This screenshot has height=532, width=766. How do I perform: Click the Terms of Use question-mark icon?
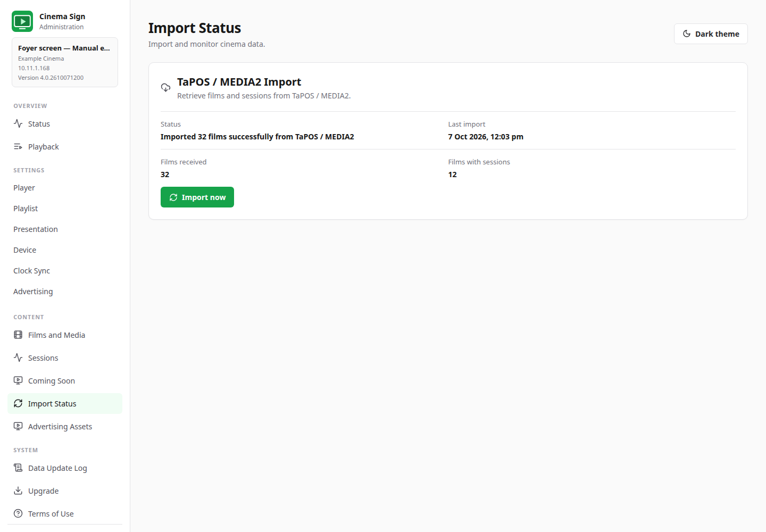[x=18, y=513]
